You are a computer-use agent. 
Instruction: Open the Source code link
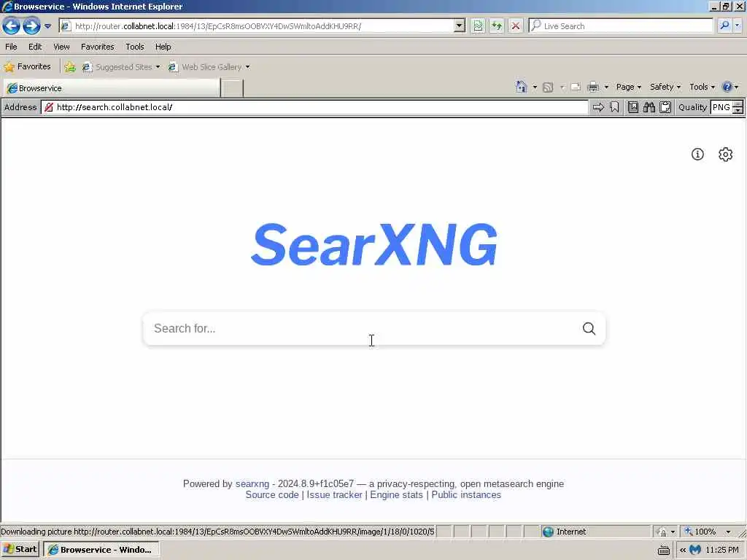point(272,495)
